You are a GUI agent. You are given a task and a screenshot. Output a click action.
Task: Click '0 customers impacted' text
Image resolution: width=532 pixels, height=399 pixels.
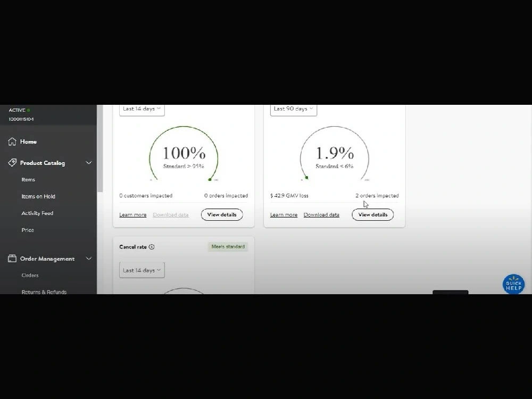click(146, 196)
